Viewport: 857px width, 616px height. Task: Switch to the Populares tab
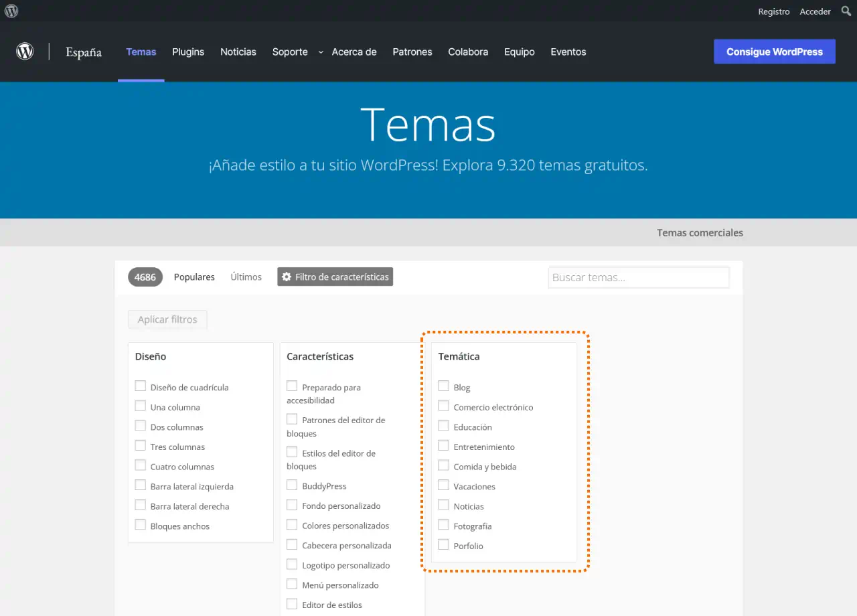coord(194,277)
